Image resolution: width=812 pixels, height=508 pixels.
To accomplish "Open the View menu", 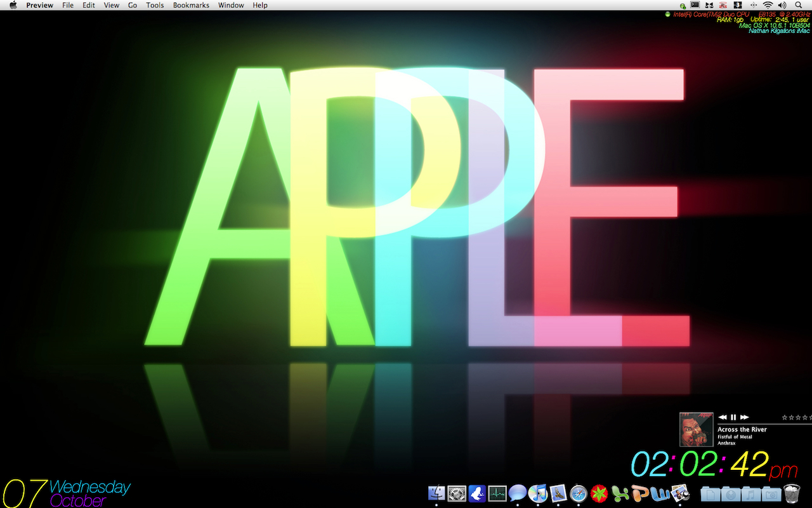I will 112,5.
